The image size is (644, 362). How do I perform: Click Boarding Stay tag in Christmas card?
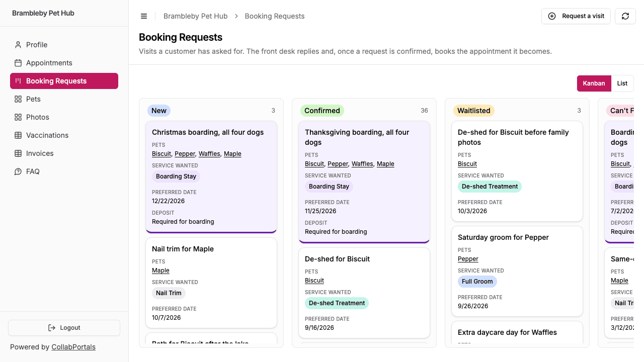176,176
